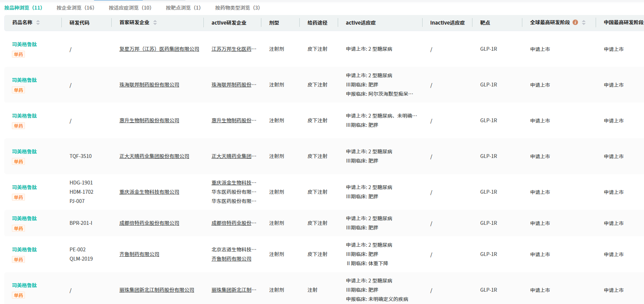
Task: Open 复星万邦（江苏）医药集团有限公司 company link
Action: click(159, 49)
